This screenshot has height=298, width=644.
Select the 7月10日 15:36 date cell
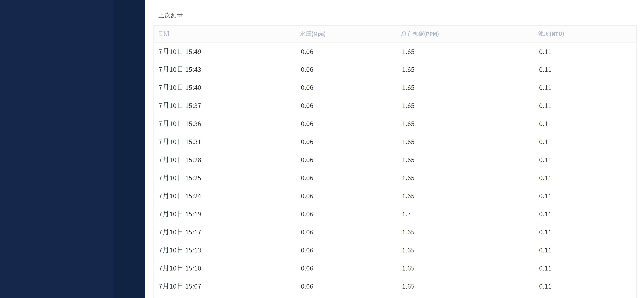(180, 124)
